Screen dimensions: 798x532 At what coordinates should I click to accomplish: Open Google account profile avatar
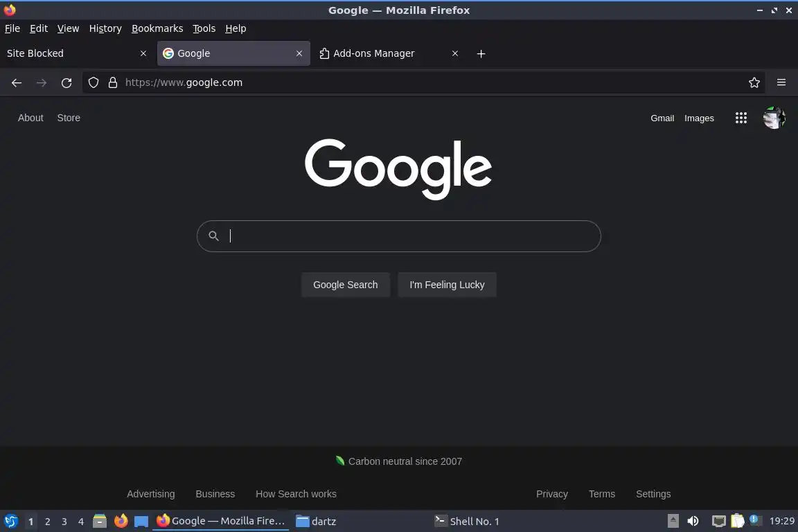point(774,118)
